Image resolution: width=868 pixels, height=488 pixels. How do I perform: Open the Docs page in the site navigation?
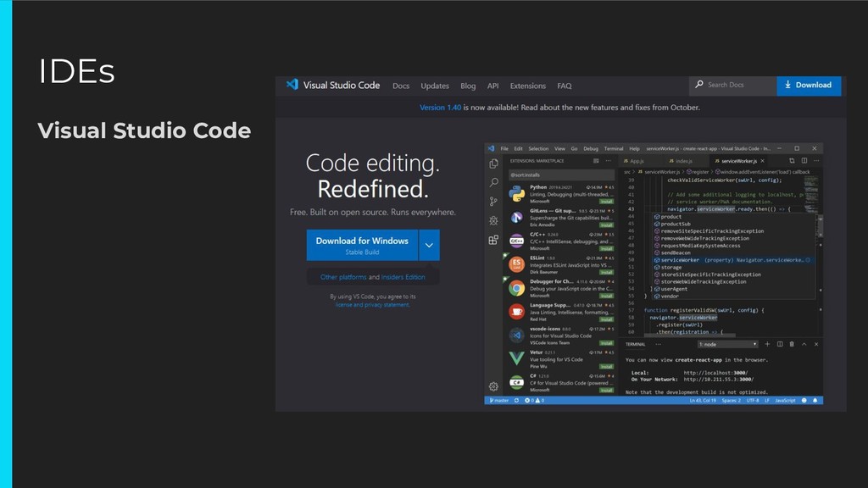(x=401, y=86)
